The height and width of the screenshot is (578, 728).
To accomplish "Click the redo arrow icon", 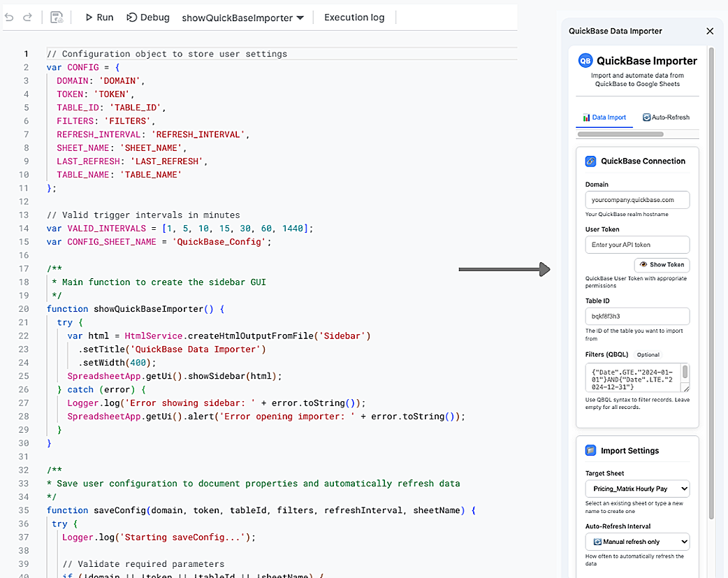I will 27,17.
